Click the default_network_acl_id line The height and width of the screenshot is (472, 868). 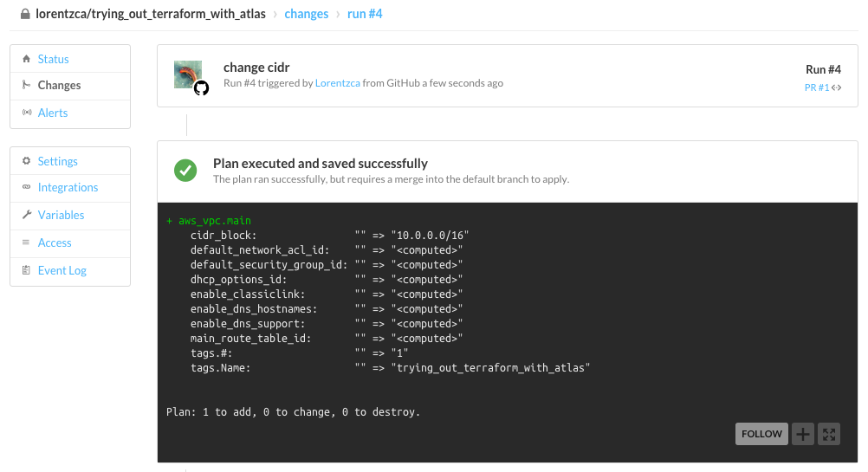327,250
